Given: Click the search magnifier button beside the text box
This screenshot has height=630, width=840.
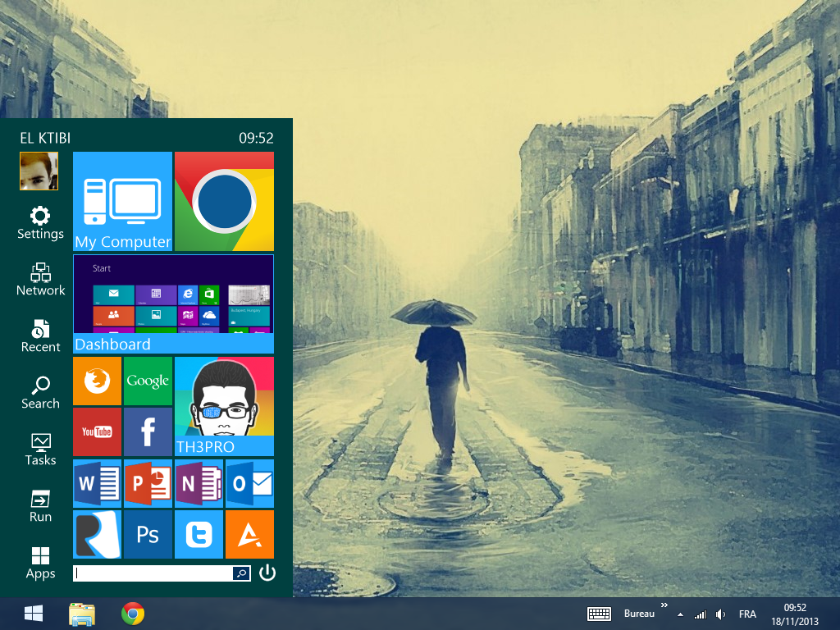Looking at the screenshot, I should tap(241, 573).
